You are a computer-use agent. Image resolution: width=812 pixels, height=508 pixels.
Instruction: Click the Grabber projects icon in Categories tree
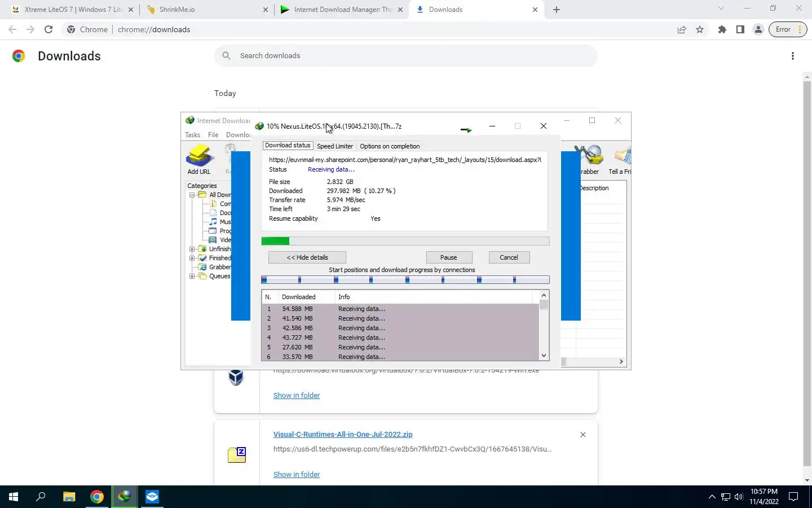(202, 267)
